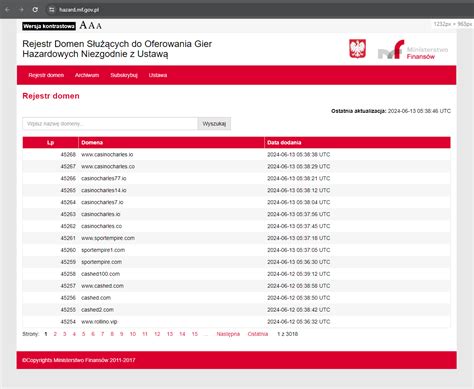Image resolution: width=474 pixels, height=389 pixels.
Task: Click the browser back arrow
Action: click(x=7, y=10)
